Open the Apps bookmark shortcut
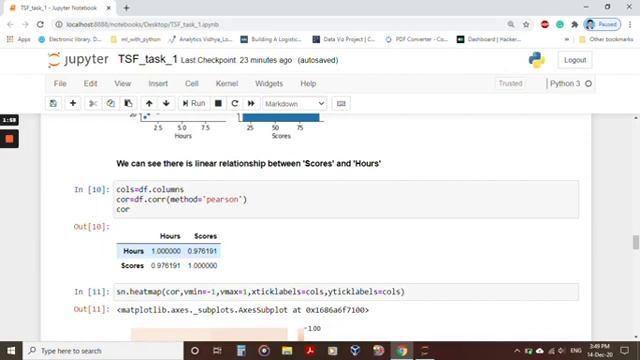 pos(19,40)
